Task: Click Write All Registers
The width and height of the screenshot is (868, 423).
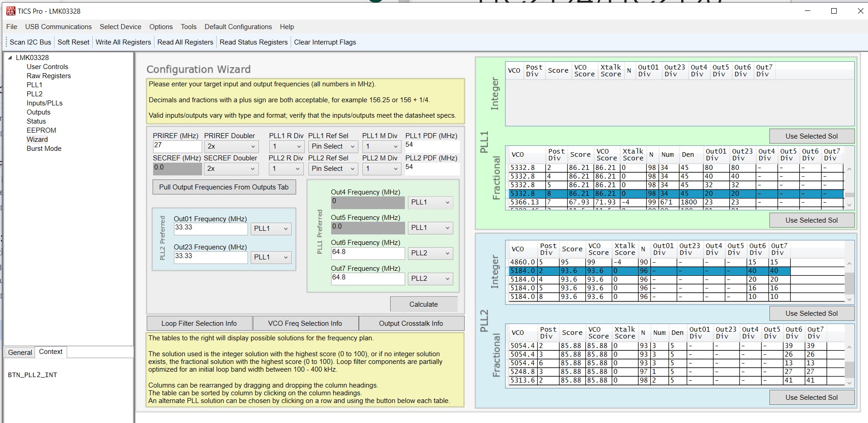Action: pos(123,42)
